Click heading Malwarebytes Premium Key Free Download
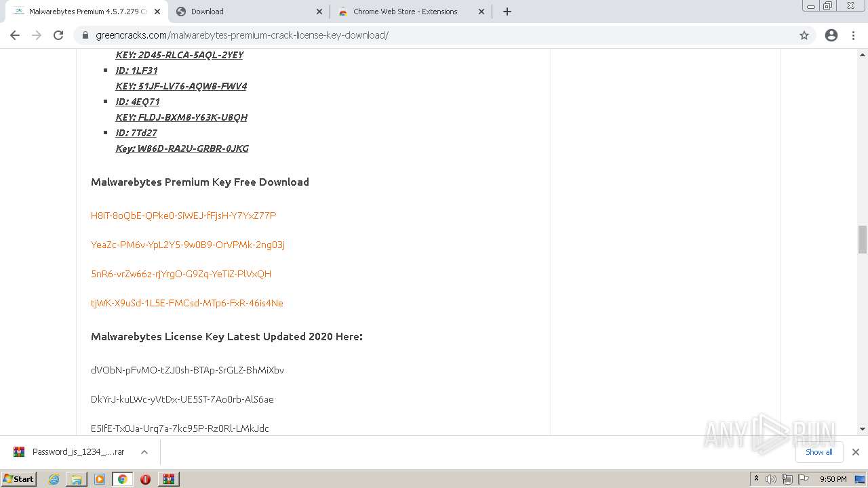Screen dimensions: 868x488 point(200,182)
